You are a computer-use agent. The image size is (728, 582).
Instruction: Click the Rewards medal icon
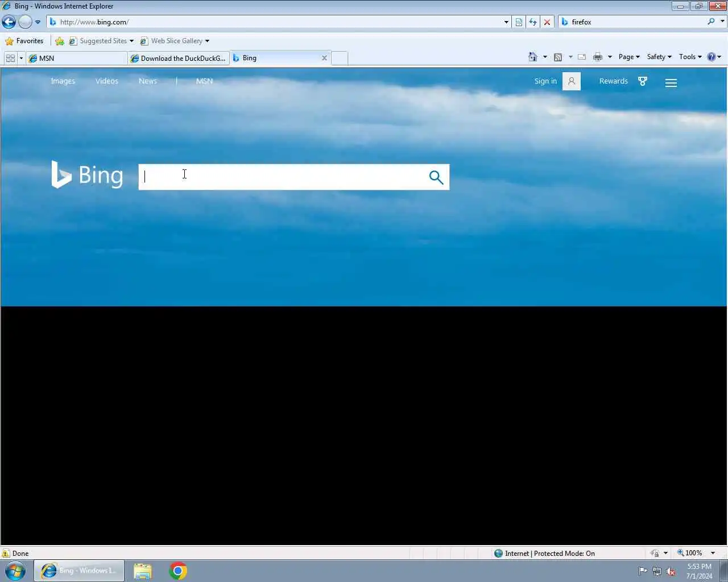tap(643, 81)
